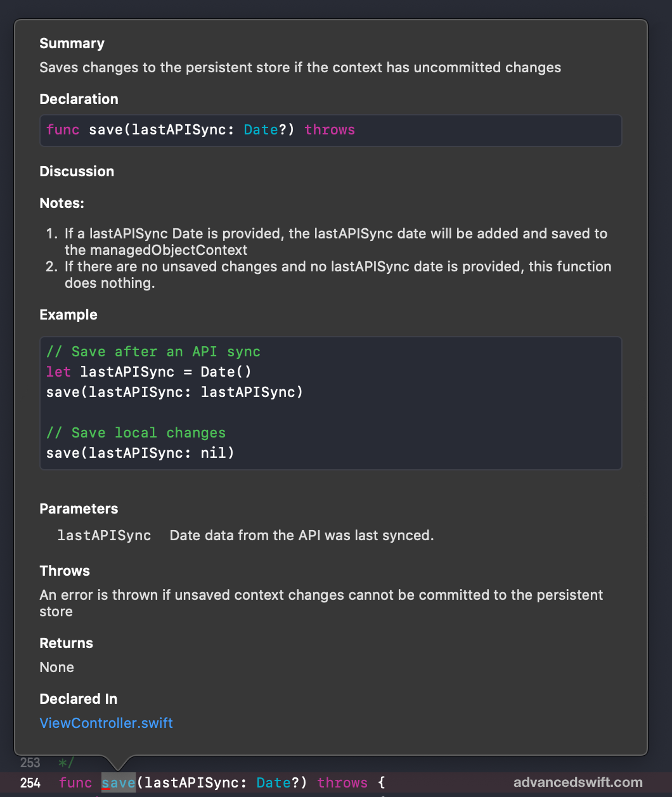Select the Parameters heading
The width and height of the screenshot is (672, 797).
coord(79,509)
